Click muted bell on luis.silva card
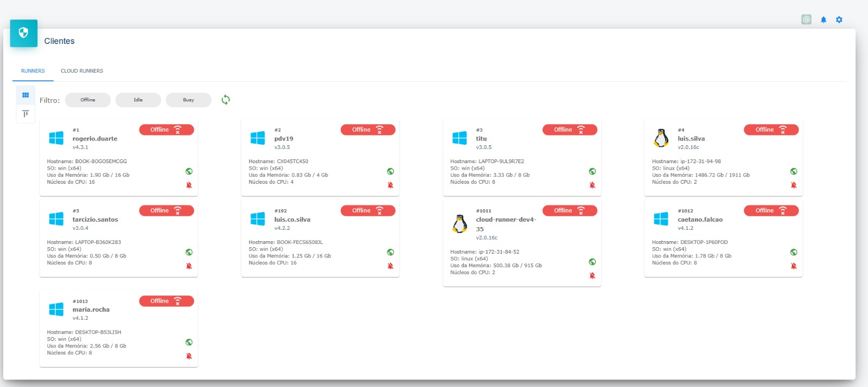This screenshot has width=868, height=387. (x=794, y=185)
